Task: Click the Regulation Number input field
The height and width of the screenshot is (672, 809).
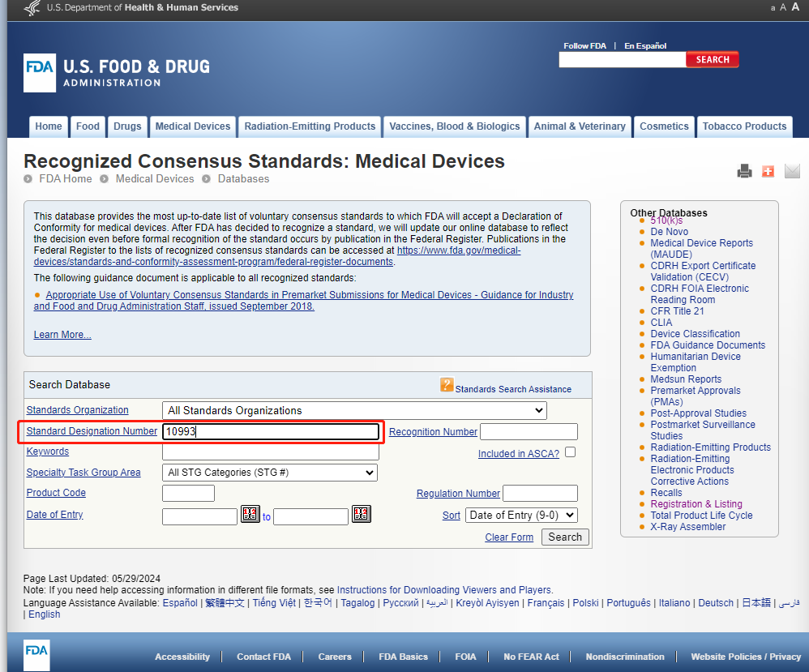Action: (540, 494)
